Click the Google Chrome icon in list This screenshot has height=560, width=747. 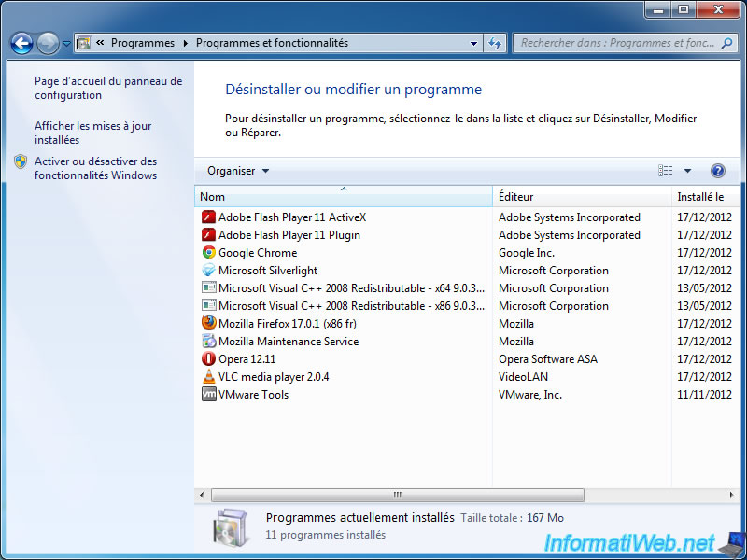[x=208, y=253]
